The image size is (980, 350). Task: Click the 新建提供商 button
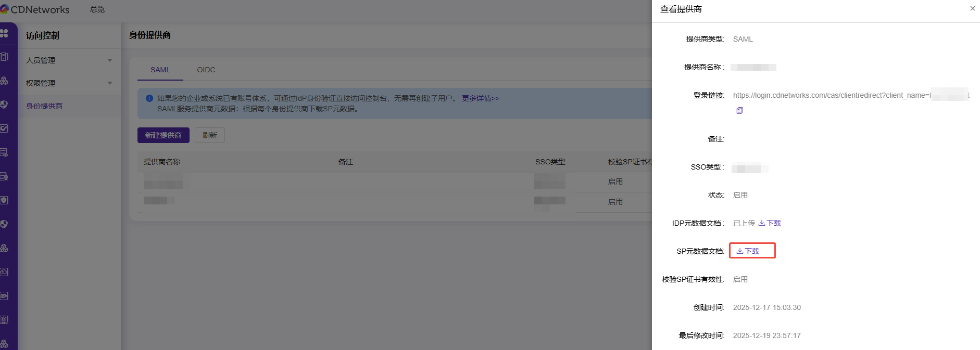pos(163,135)
